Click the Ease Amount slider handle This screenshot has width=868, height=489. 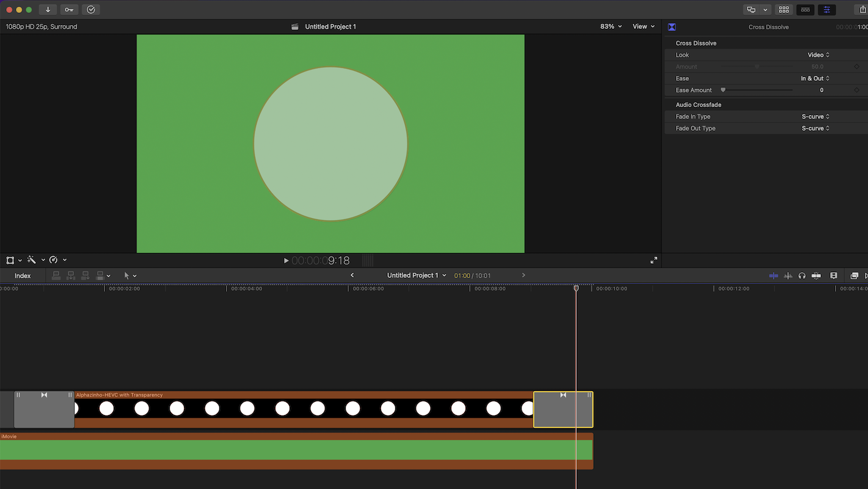coord(723,90)
